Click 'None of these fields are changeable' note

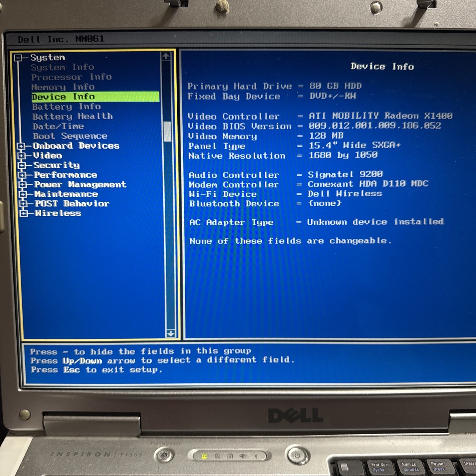pyautogui.click(x=290, y=241)
